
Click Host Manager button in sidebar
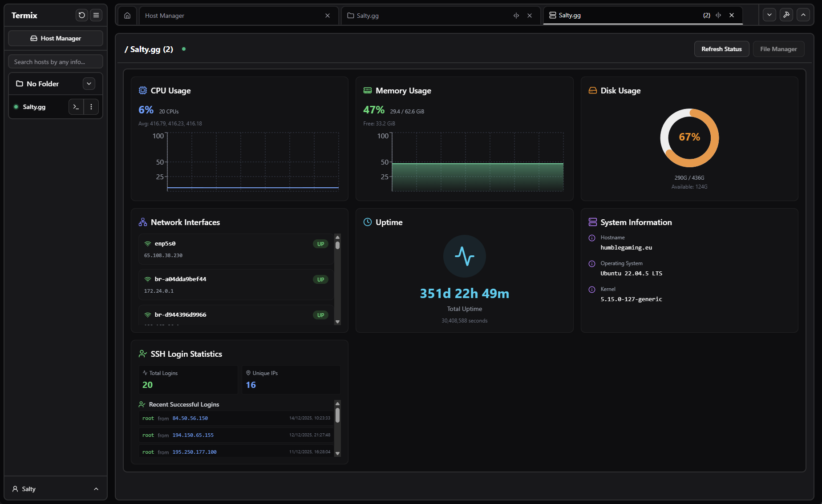tap(56, 38)
